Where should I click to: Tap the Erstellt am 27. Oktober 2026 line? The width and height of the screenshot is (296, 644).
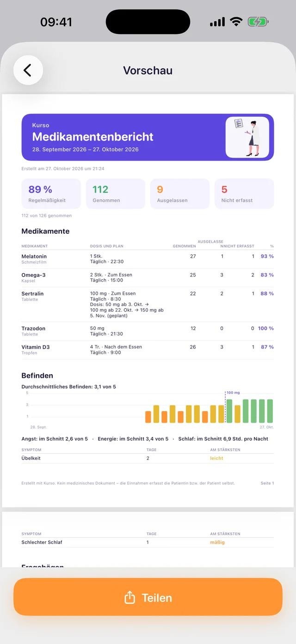tap(63, 169)
